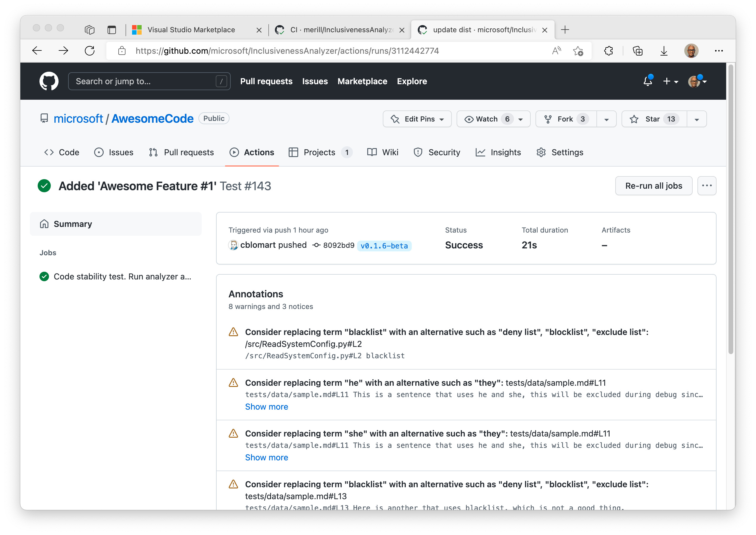Click the Code tab icon
756x535 pixels.
pos(48,152)
